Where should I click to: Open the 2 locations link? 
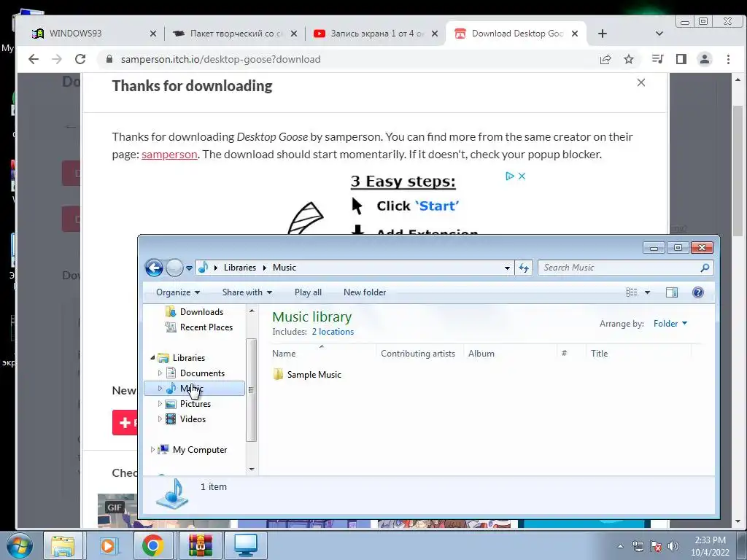[333, 332]
